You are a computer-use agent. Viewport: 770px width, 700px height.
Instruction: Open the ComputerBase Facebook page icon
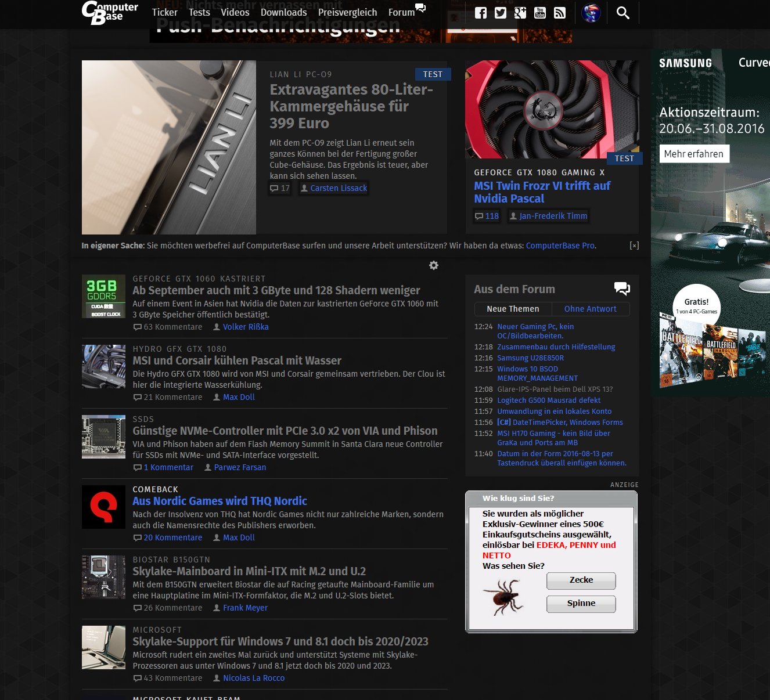pos(481,13)
